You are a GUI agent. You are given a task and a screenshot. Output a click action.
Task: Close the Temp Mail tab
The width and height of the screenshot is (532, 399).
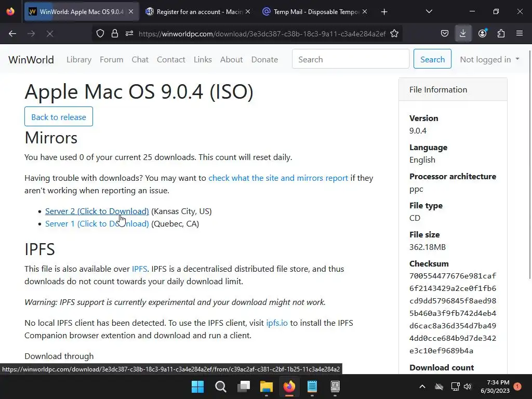tap(364, 11)
